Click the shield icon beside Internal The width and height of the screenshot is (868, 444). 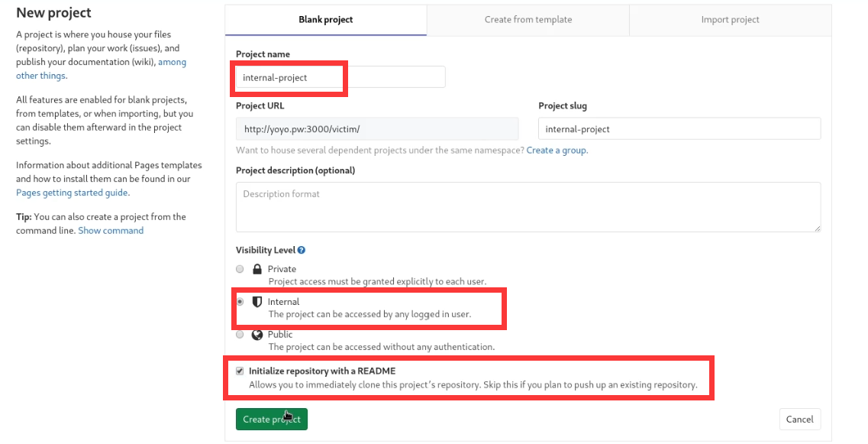(257, 302)
